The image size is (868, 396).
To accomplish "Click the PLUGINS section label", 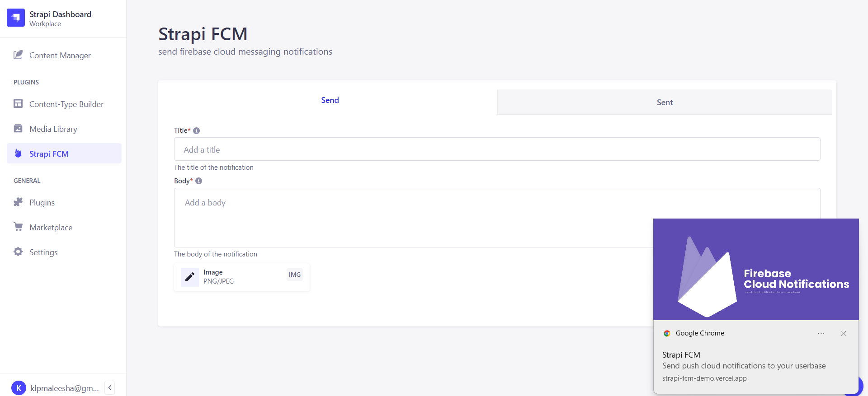I will click(26, 82).
